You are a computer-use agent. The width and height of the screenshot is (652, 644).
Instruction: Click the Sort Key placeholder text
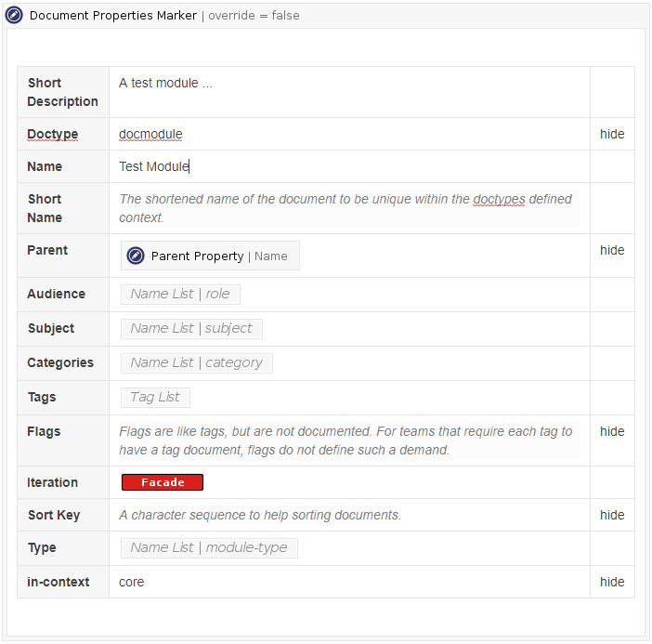[260, 515]
